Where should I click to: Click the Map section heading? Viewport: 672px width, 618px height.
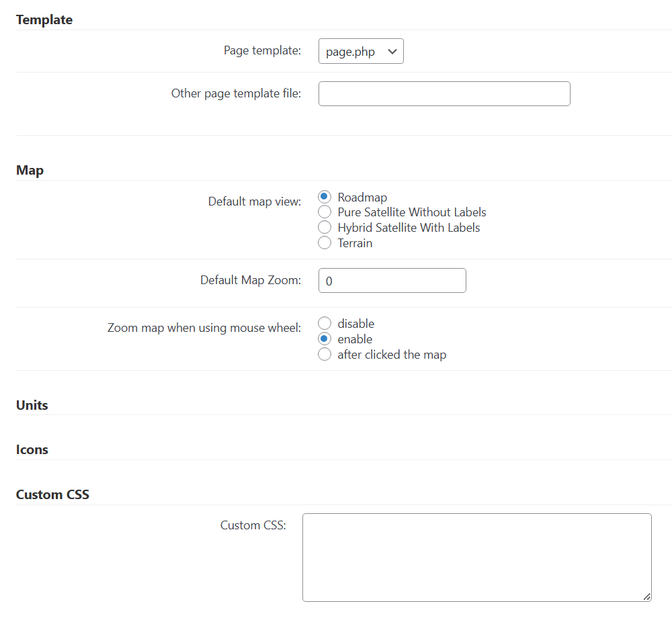coord(30,171)
